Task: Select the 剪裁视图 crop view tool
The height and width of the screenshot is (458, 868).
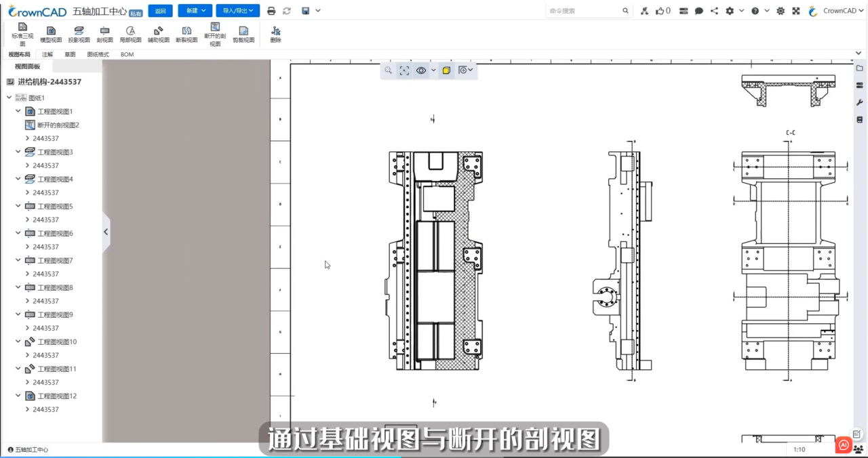Action: point(243,35)
